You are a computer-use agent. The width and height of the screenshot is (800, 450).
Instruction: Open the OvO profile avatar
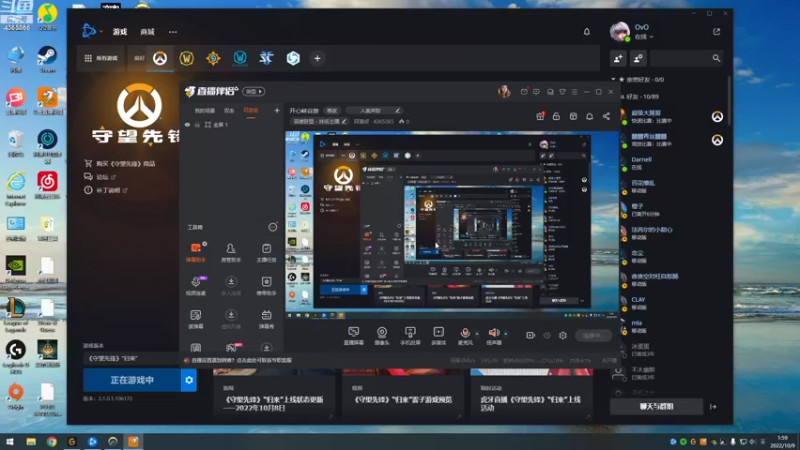(619, 32)
